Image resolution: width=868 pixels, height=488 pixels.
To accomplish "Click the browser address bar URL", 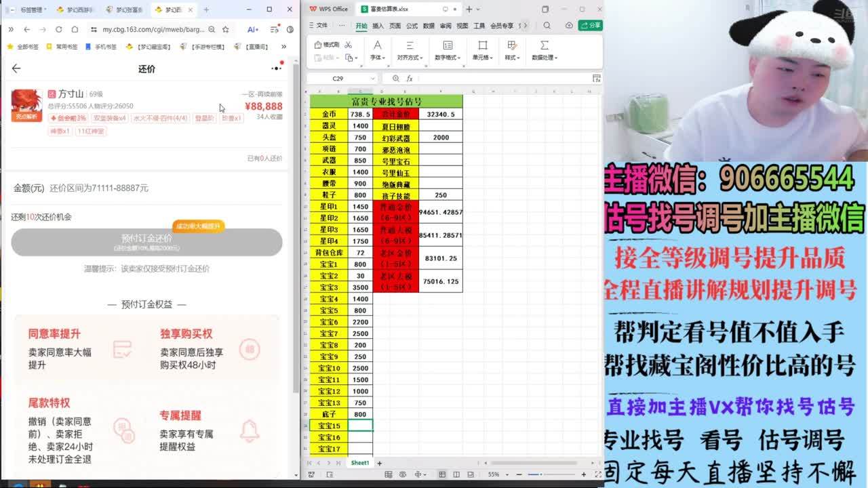I will [x=153, y=30].
